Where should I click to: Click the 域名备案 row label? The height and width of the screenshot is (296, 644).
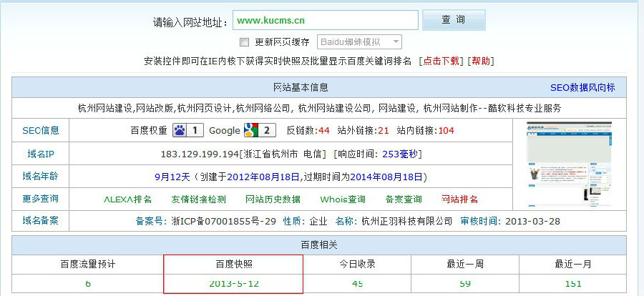pyautogui.click(x=41, y=221)
